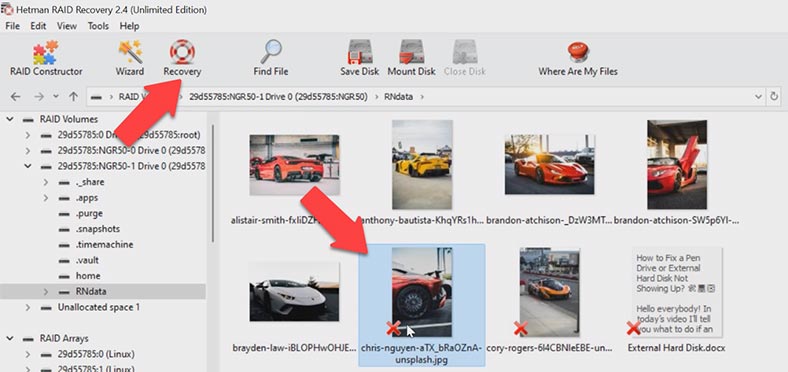Select the 29d55785:0 (Linux) array item
The image size is (788, 372).
(x=96, y=354)
